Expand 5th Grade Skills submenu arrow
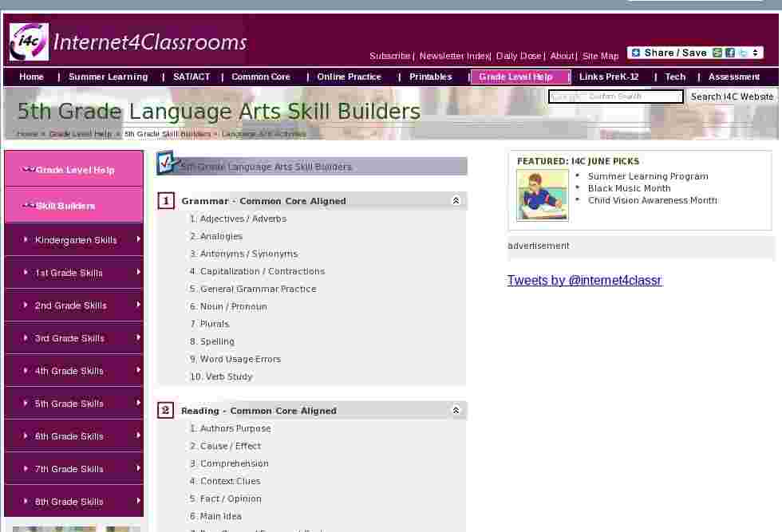The width and height of the screenshot is (782, 532). [x=138, y=403]
